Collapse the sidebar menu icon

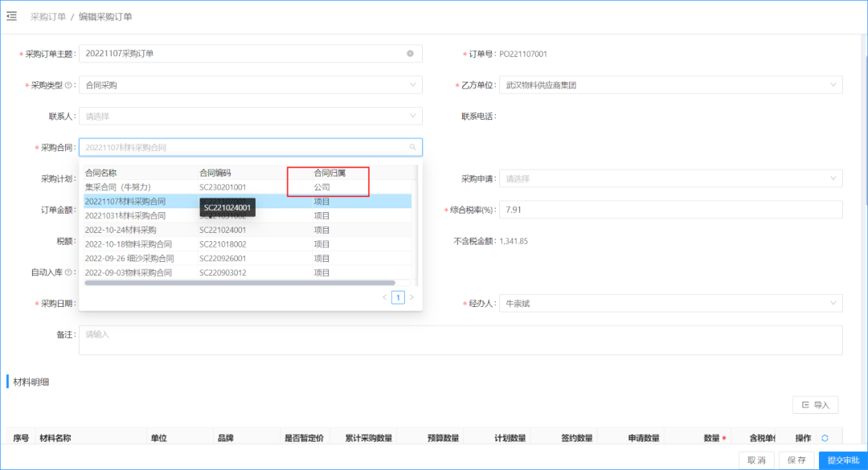point(11,16)
